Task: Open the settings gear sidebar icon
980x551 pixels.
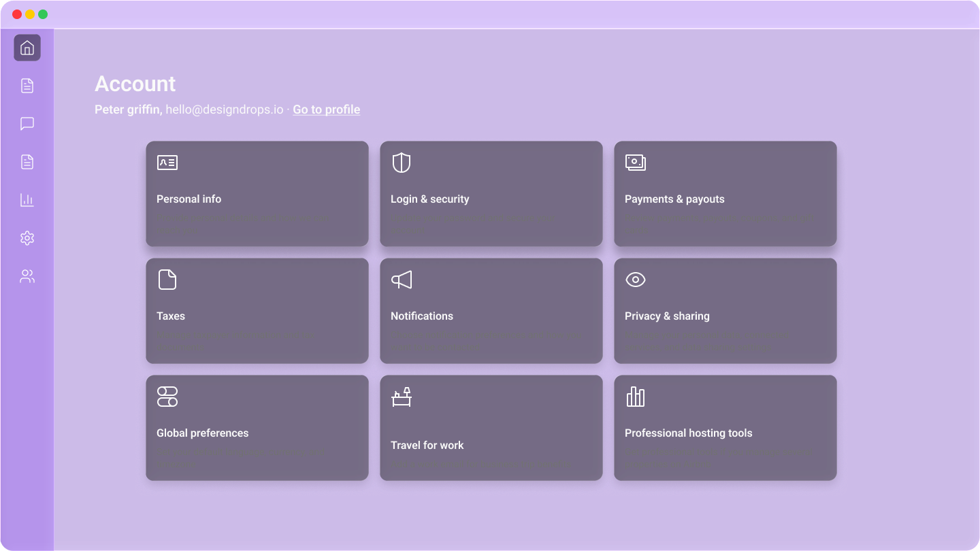Action: click(x=27, y=238)
